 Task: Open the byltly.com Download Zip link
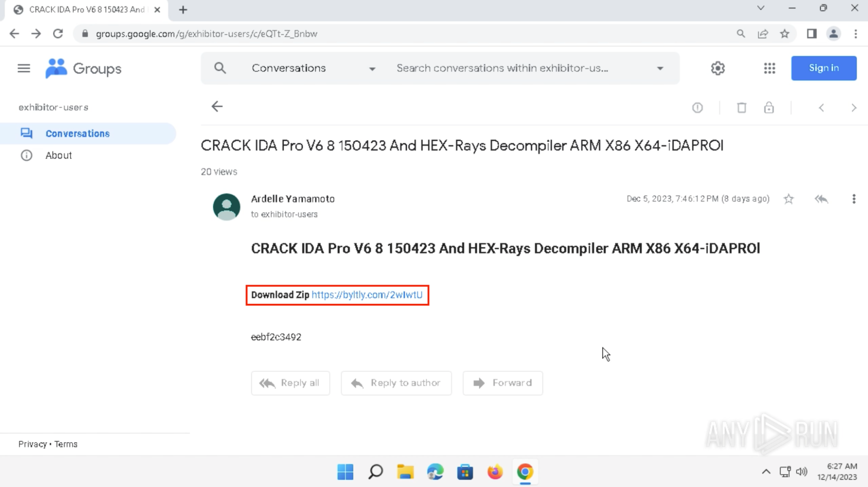367,295
